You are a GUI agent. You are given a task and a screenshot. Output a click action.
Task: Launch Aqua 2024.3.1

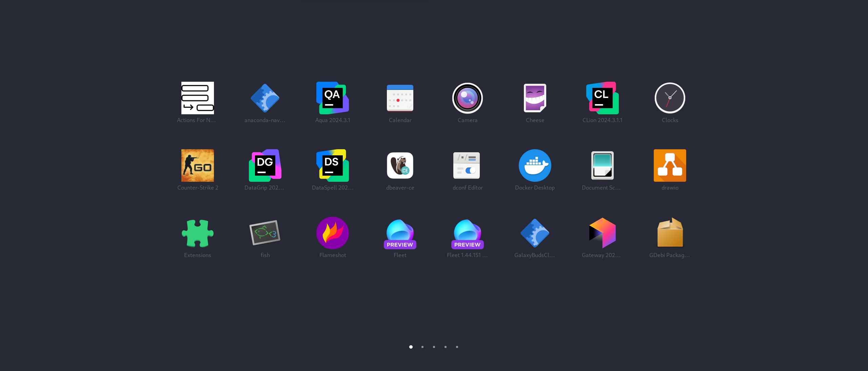(x=332, y=98)
